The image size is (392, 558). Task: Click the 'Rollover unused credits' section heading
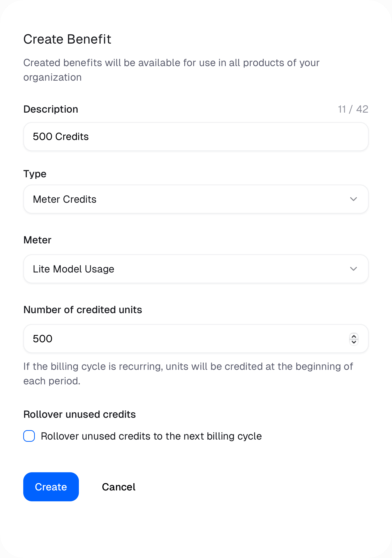pos(80,414)
